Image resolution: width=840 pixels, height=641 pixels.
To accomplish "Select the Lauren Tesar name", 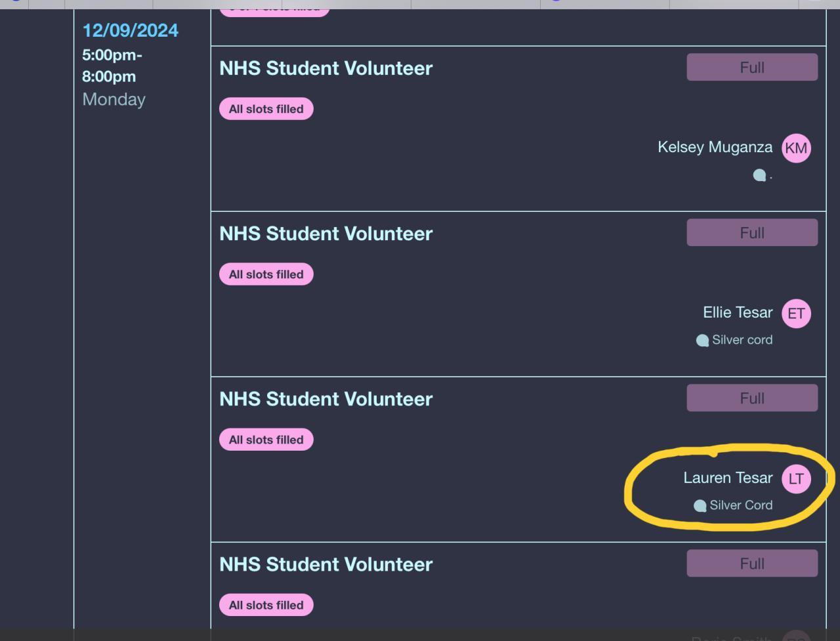I will [728, 478].
